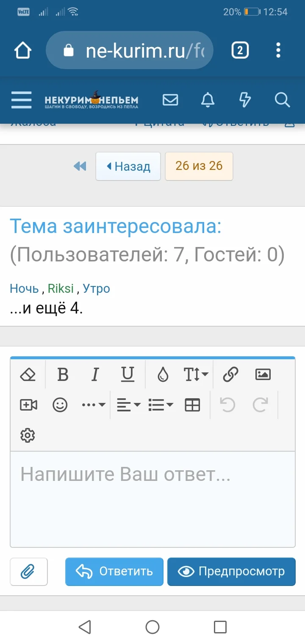Insert an image into the reply

pos(263,374)
